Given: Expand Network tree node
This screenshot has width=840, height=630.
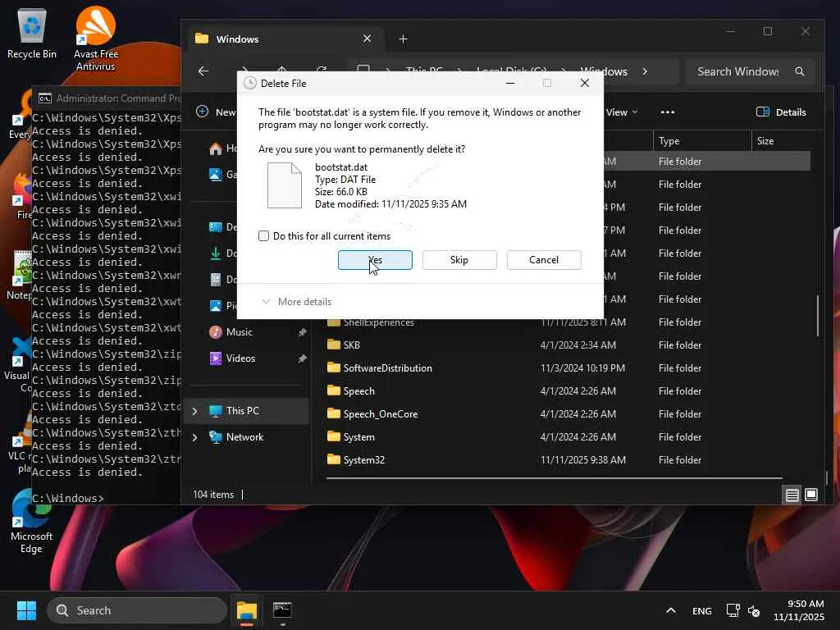Looking at the screenshot, I should [x=195, y=437].
